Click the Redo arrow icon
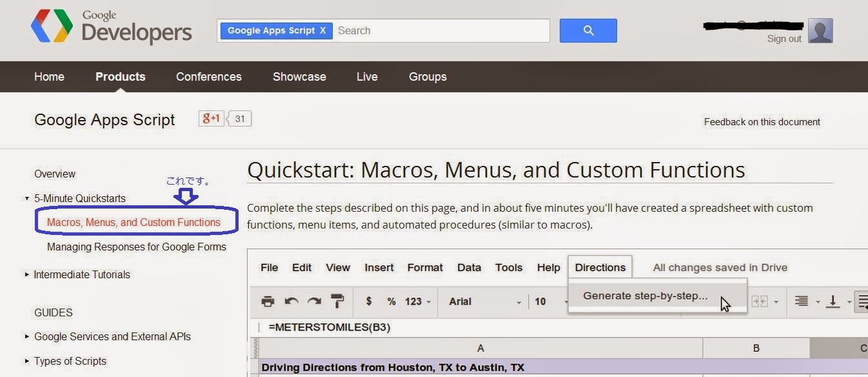Screen dimensions: 868x377 (x=314, y=301)
